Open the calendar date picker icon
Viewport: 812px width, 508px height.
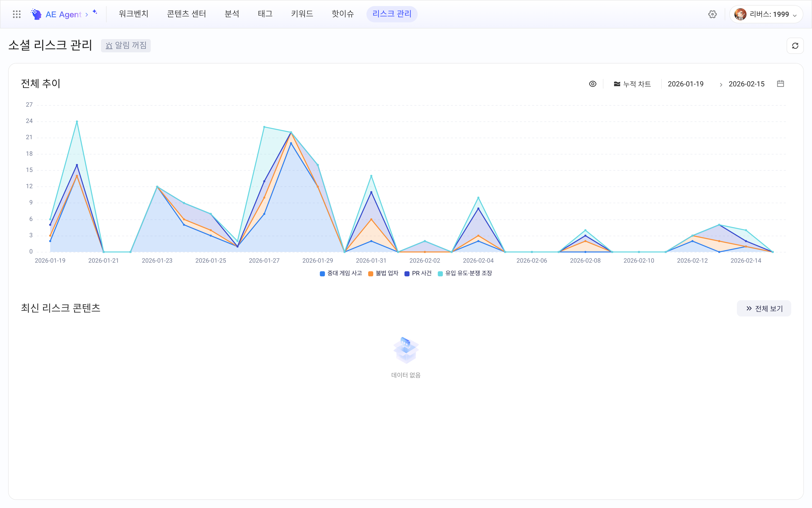(781, 84)
